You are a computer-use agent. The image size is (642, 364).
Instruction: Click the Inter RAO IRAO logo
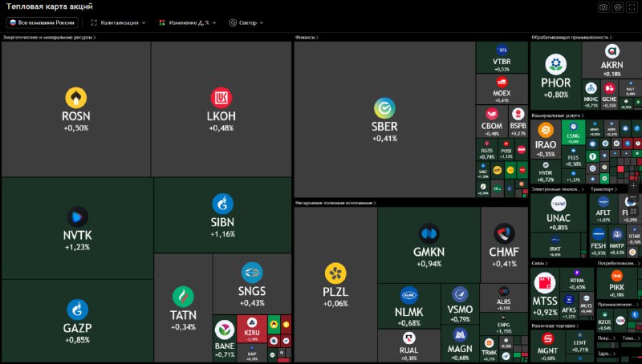pos(546,130)
